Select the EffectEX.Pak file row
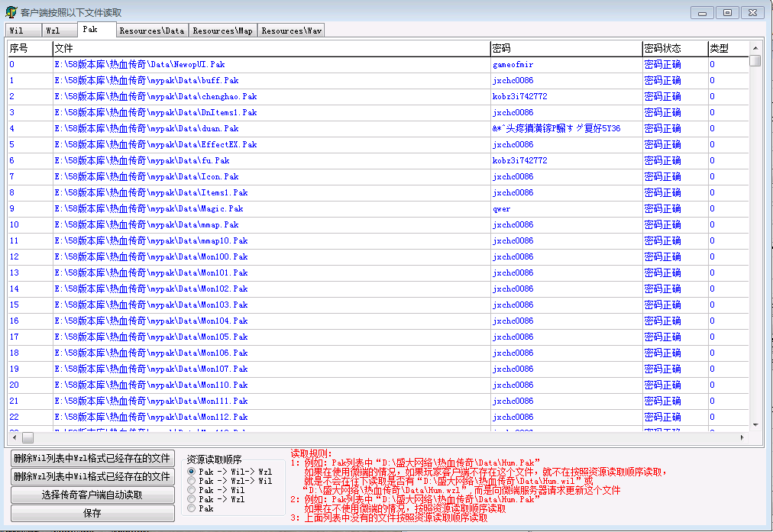 click(x=378, y=145)
